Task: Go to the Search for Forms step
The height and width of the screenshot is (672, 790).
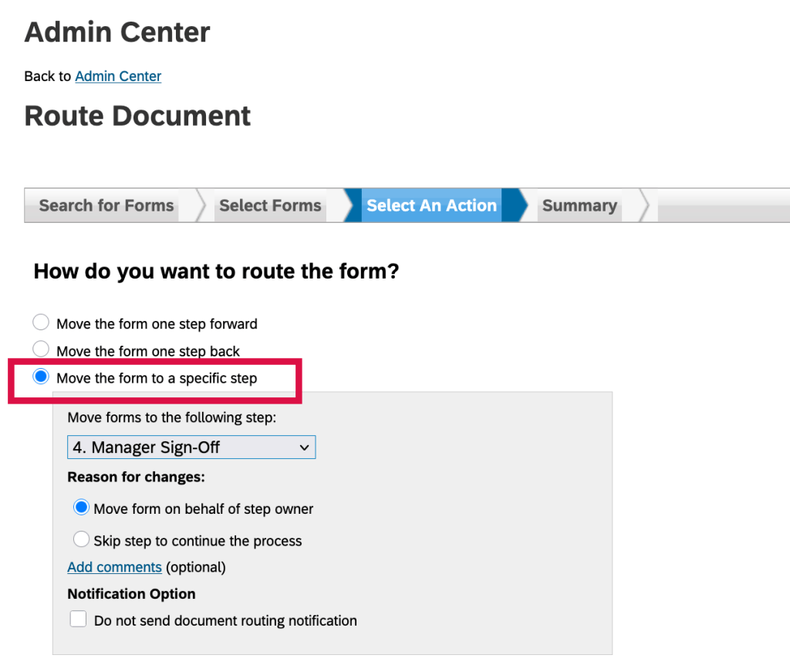Action: click(x=106, y=205)
